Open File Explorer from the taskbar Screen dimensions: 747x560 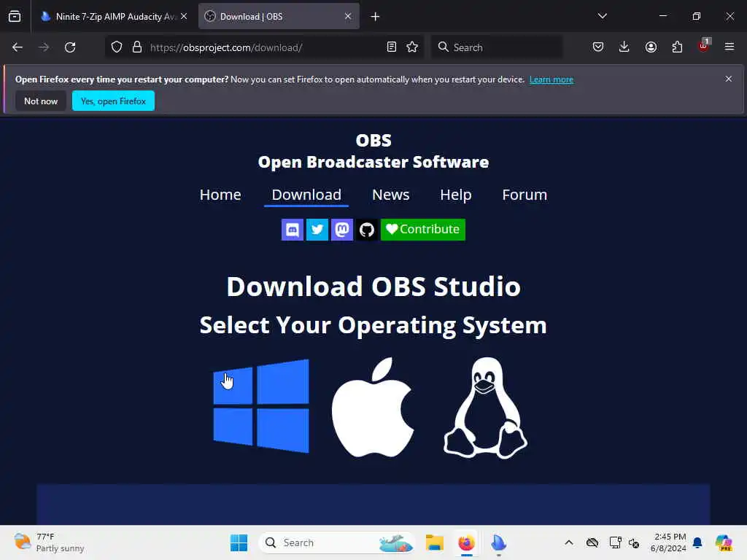[435, 542]
